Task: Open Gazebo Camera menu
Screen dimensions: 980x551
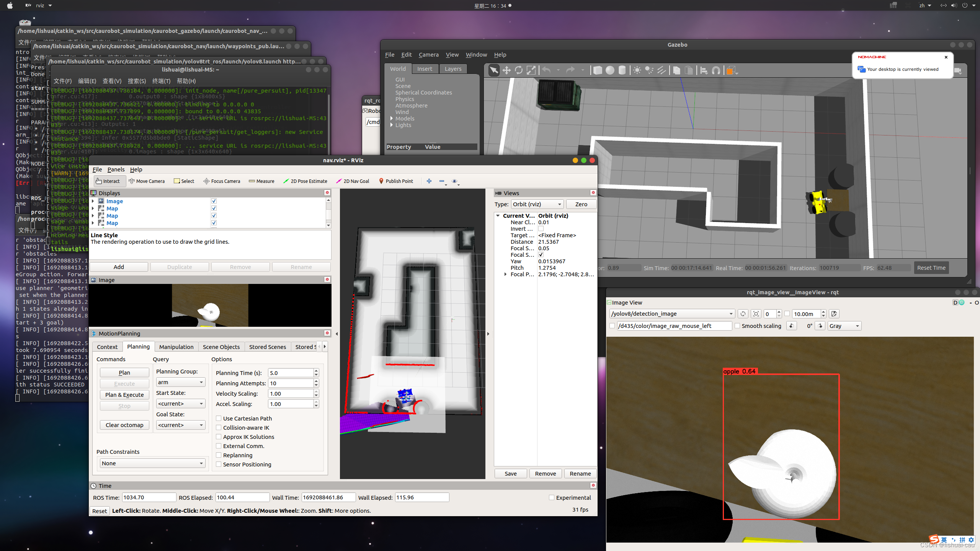Action: [428, 55]
